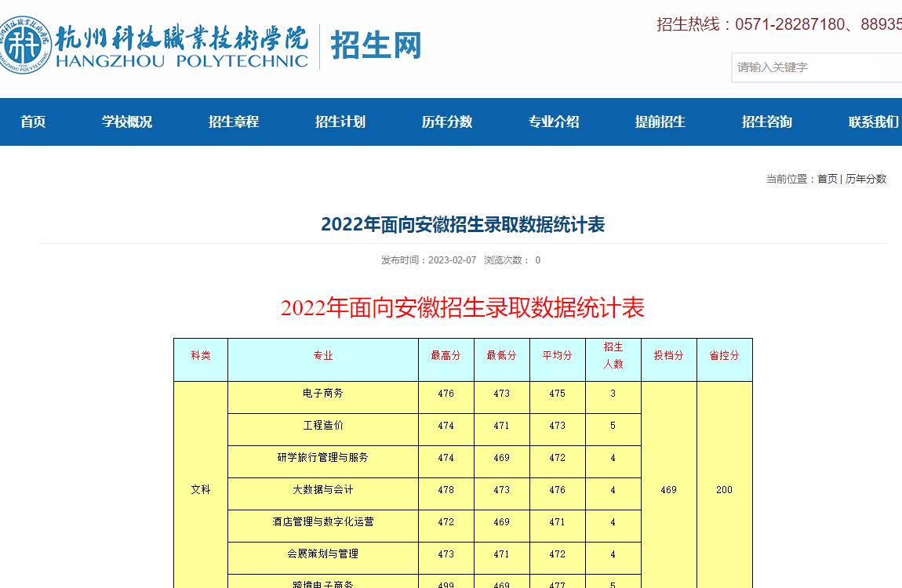902x588 pixels.
Task: Click the dark blue article heading 2022年面向安徽招生录取数据统计表
Action: point(463,225)
